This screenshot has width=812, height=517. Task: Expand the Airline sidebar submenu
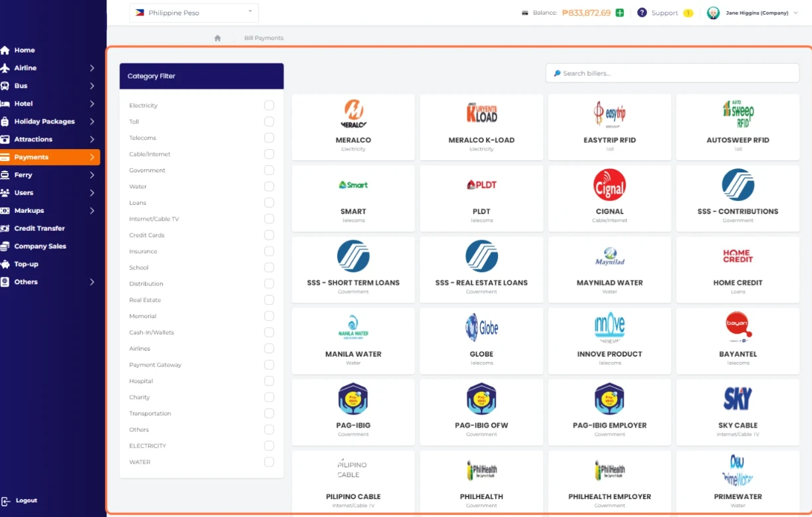pyautogui.click(x=92, y=68)
